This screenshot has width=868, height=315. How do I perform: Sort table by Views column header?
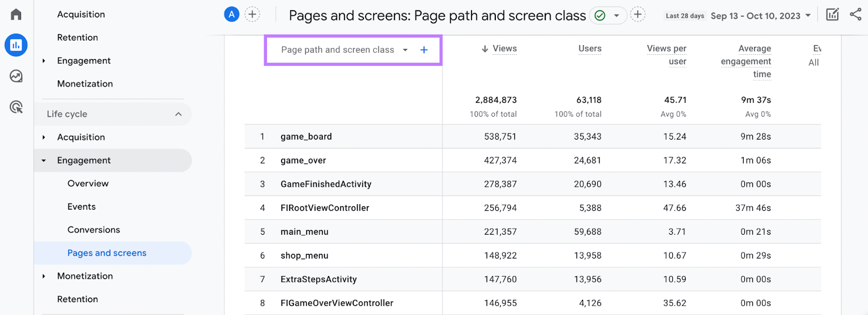pos(504,49)
